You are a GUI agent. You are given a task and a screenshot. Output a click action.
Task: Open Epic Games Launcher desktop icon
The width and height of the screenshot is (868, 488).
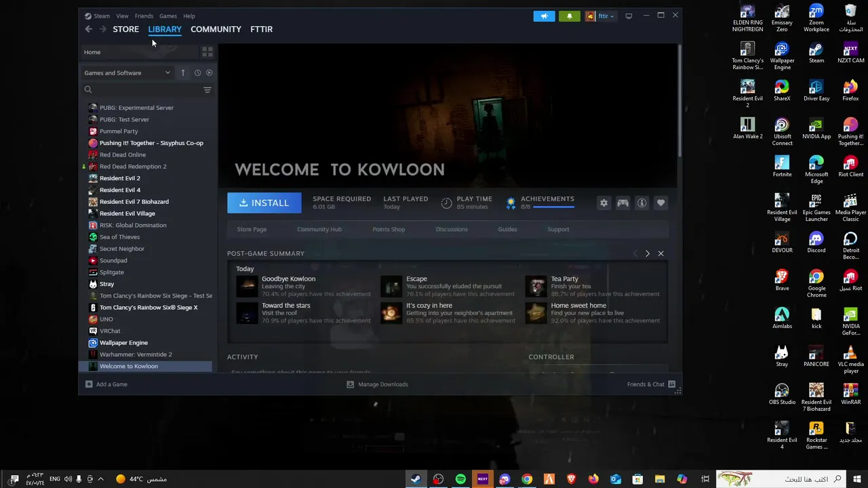[816, 208]
